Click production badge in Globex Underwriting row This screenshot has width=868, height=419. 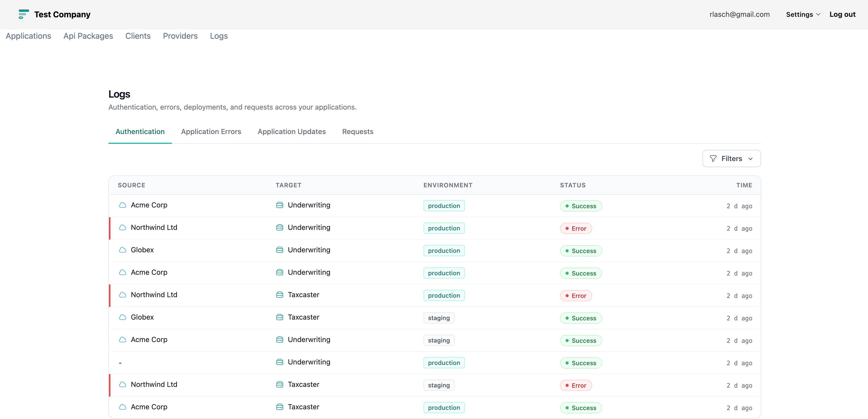444,251
